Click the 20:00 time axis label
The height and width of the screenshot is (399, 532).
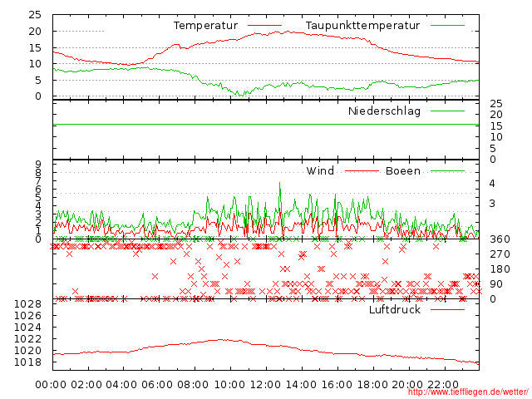[407, 385]
